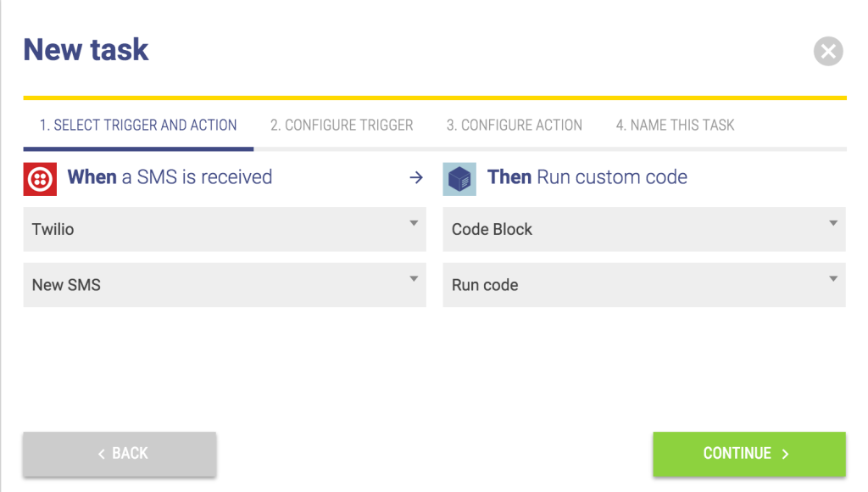Click the yellow progress bar under title
The image size is (868, 492).
tap(435, 98)
